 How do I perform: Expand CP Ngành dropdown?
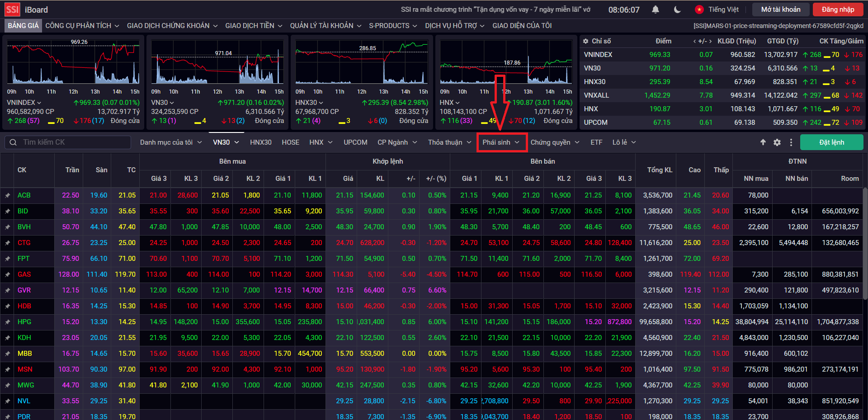point(397,142)
